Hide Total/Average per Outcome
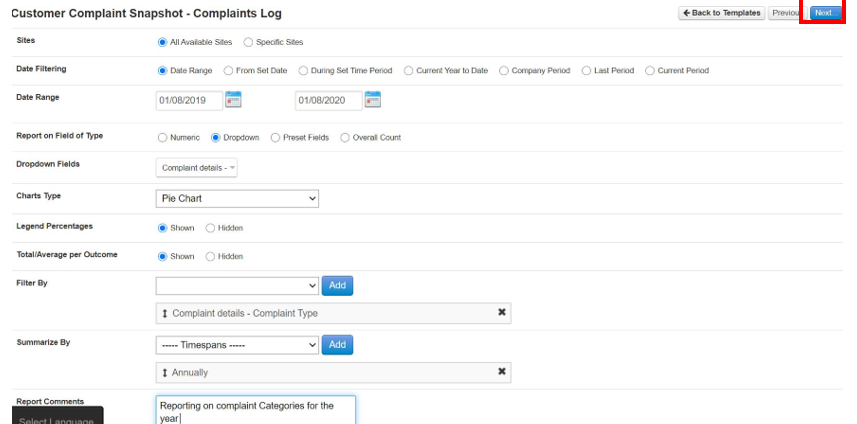This screenshot has width=857, height=424. point(210,256)
